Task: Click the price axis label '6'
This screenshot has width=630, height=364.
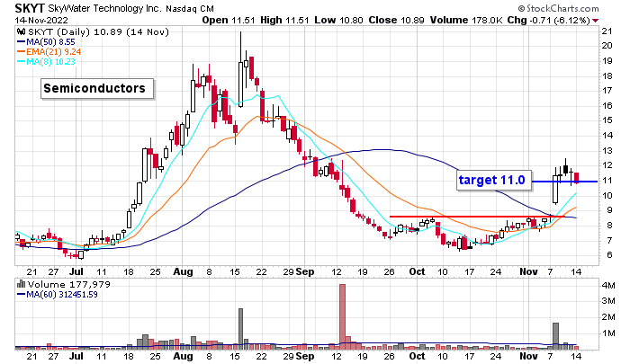Action: pyautogui.click(x=609, y=255)
